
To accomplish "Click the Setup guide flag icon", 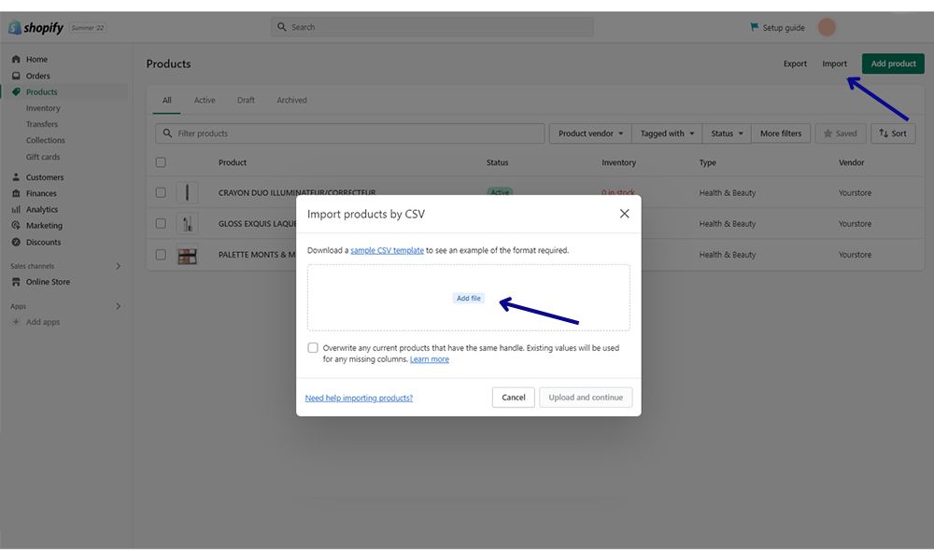I will [x=754, y=27].
